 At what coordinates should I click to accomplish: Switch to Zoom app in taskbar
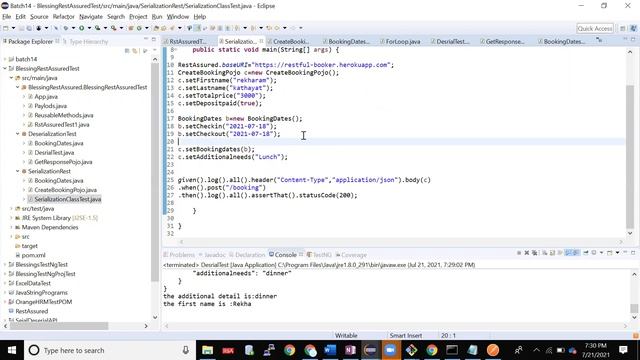tap(391, 350)
